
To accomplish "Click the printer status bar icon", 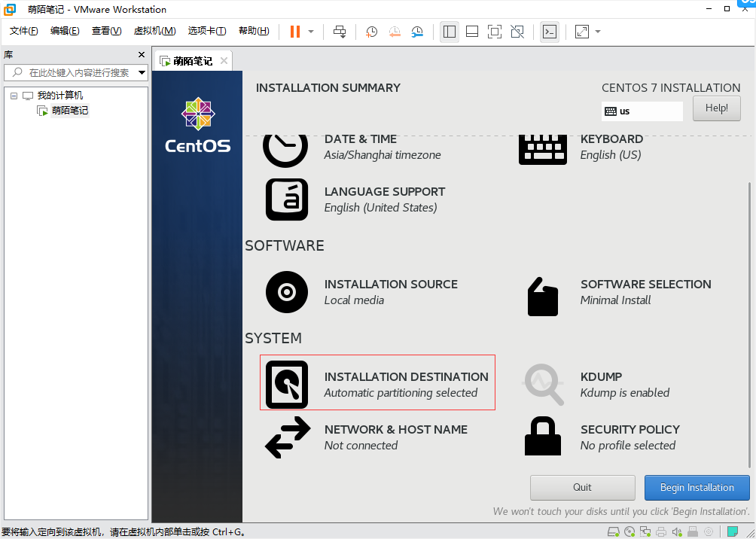I will click(x=661, y=532).
